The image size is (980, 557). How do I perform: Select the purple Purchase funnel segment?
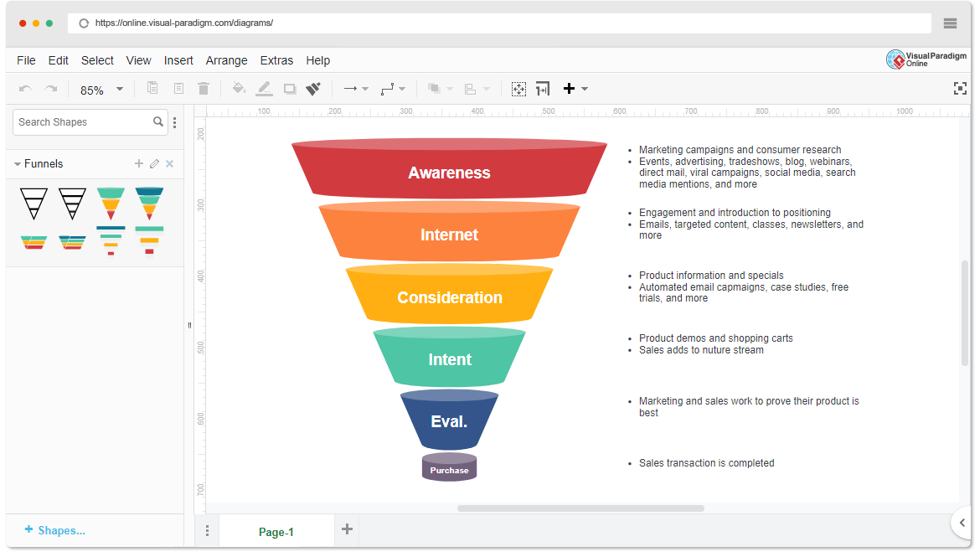click(449, 467)
